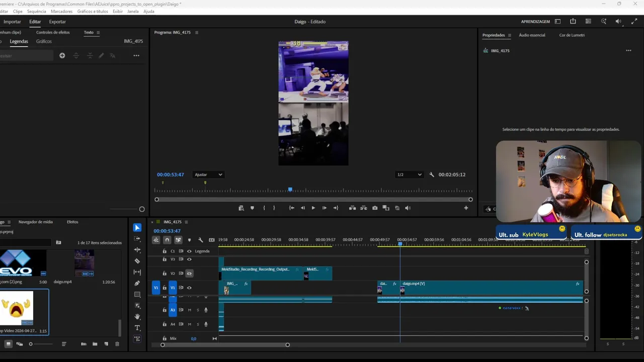The height and width of the screenshot is (362, 644).
Task: Click timeline horizontal zoom scrollbar
Action: click(x=225, y=345)
